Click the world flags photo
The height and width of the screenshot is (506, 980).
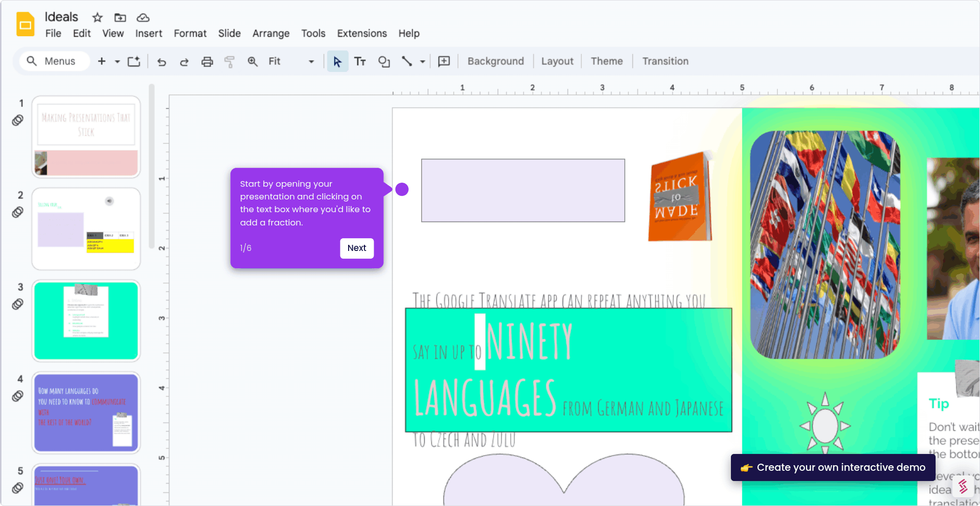825,245
